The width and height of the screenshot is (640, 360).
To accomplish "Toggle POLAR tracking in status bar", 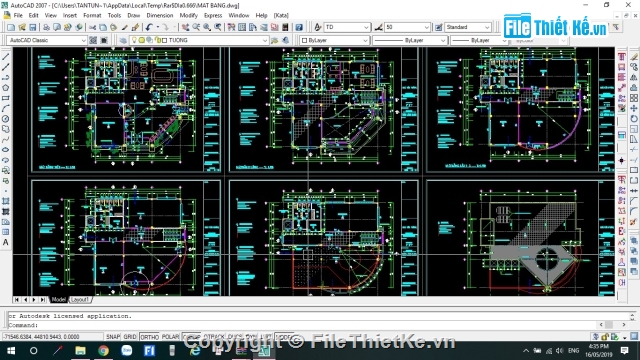I will 170,337.
